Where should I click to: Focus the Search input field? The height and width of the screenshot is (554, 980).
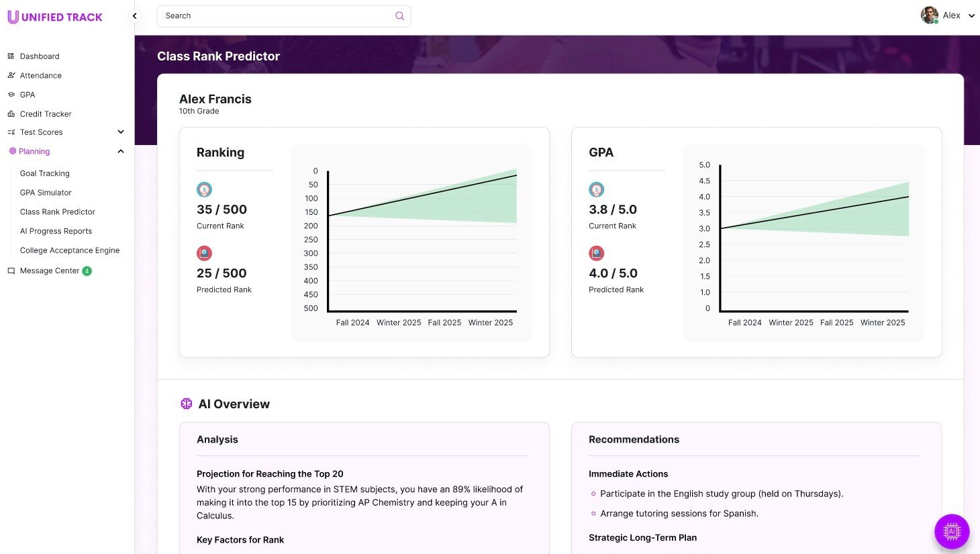(x=283, y=16)
